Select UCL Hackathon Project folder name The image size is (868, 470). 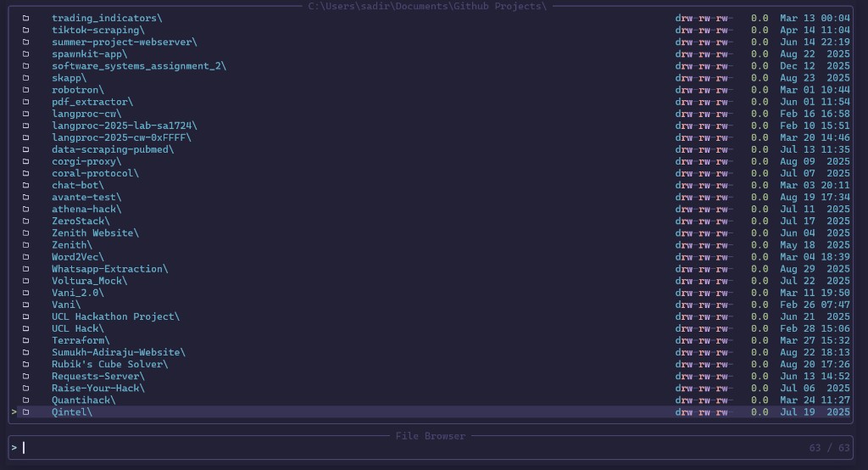pyautogui.click(x=115, y=316)
